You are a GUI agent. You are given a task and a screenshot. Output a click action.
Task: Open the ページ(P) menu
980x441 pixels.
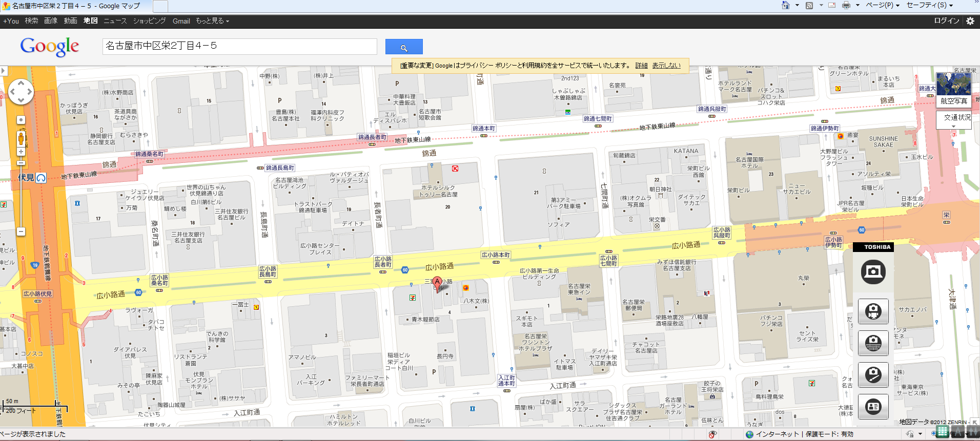point(883,5)
